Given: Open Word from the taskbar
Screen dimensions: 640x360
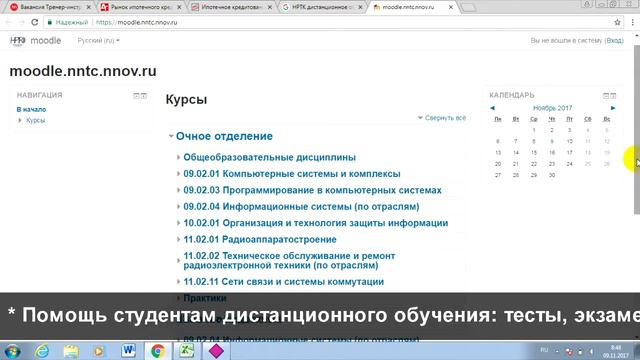Looking at the screenshot, I should point(129,351).
